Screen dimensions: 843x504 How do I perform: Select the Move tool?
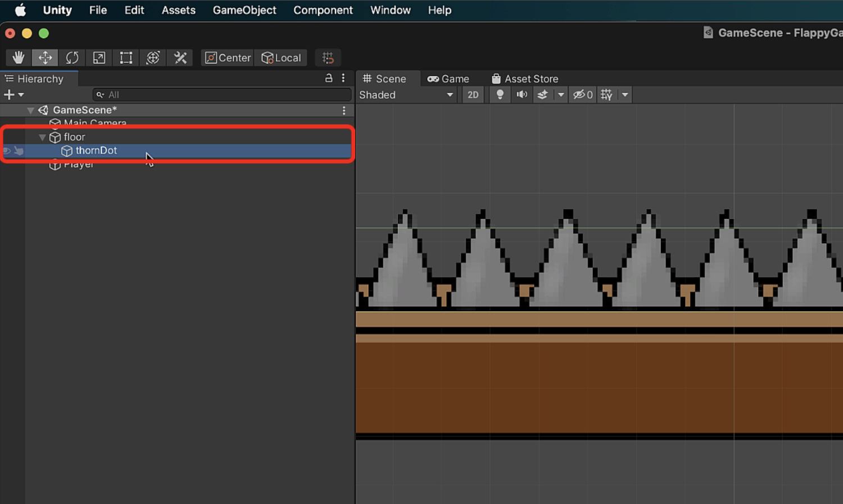coord(45,58)
